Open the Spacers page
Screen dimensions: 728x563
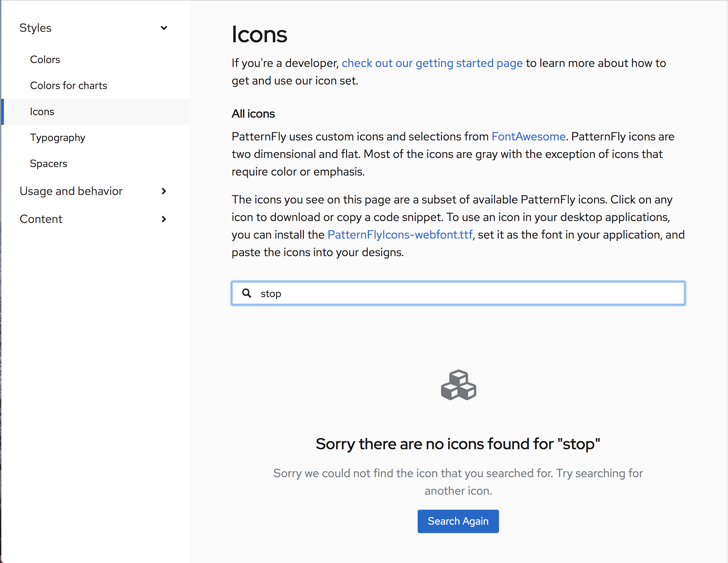[49, 164]
